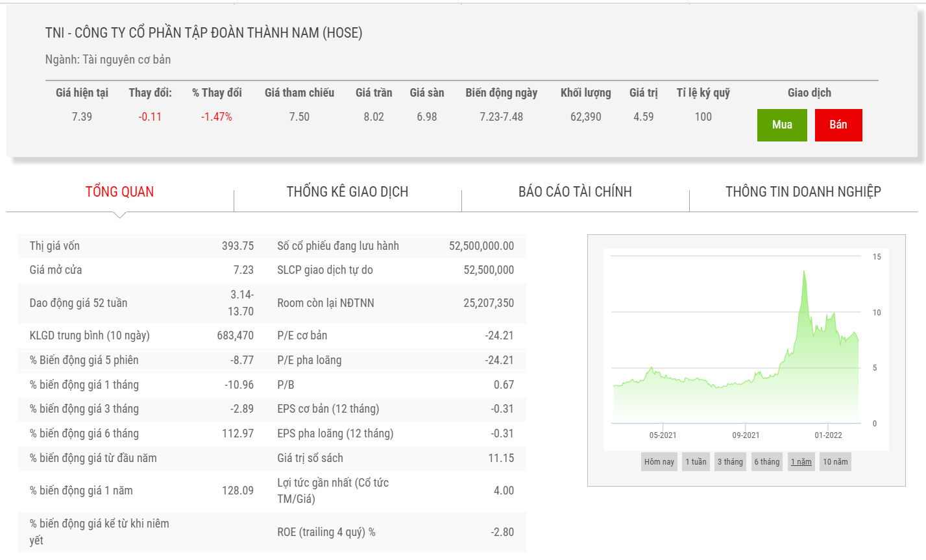Click the red Bán sell button
This screenshot has height=560, width=926.
(838, 125)
